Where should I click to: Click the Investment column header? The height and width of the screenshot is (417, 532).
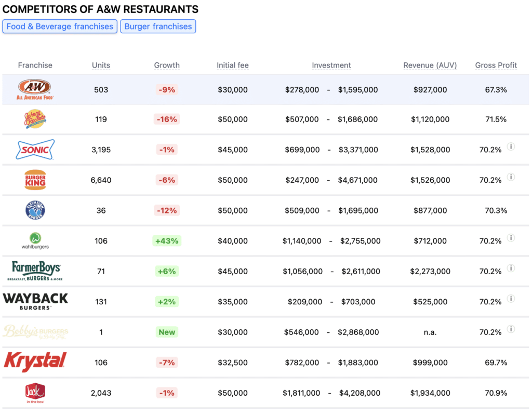(x=331, y=65)
